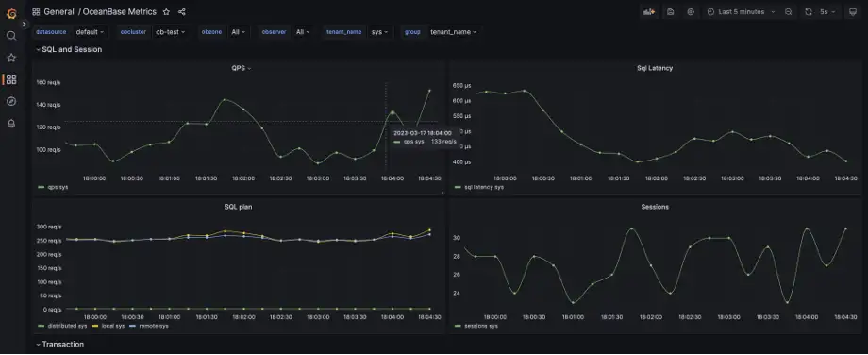Screen dimensions: 868x355
Task: Open Starred dashboards in sidebar
Action: pos(11,58)
